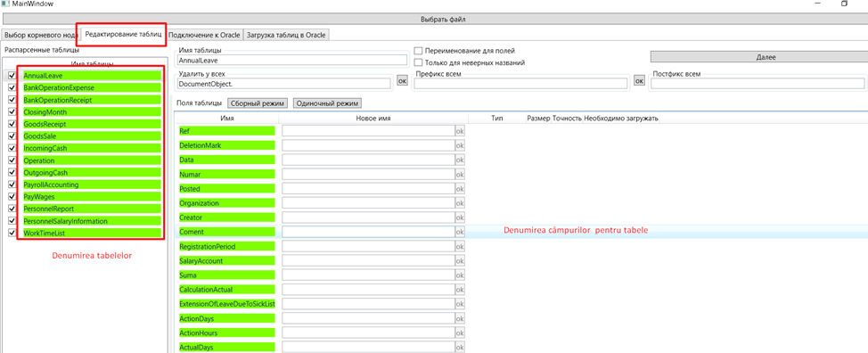This screenshot has height=353, width=868.
Task: Click ok next to Префикс всем
Action: tap(639, 81)
